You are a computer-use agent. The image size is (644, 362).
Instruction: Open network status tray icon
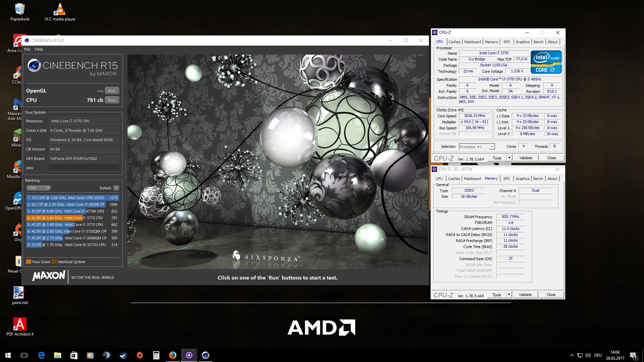tap(580, 355)
